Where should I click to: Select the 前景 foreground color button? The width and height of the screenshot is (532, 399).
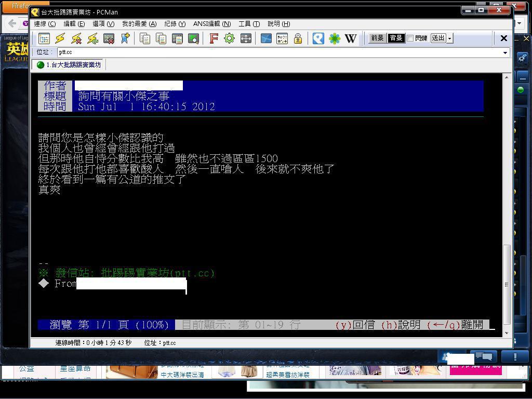coord(377,38)
